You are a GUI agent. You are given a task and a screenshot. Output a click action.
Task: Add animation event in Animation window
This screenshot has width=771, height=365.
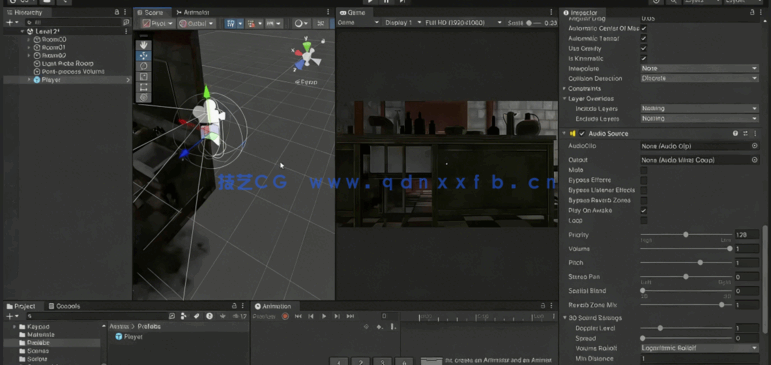(393, 327)
